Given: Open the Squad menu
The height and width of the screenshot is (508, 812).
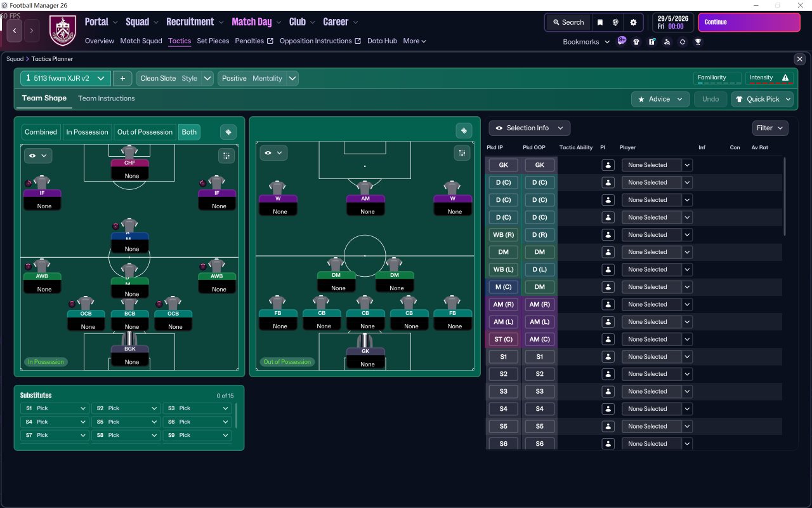Looking at the screenshot, I should pyautogui.click(x=141, y=22).
